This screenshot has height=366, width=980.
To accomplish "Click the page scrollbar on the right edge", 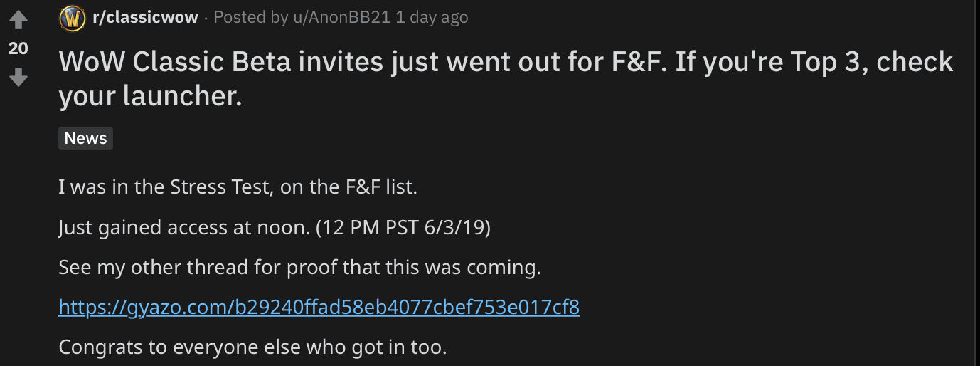I will [x=976, y=183].
